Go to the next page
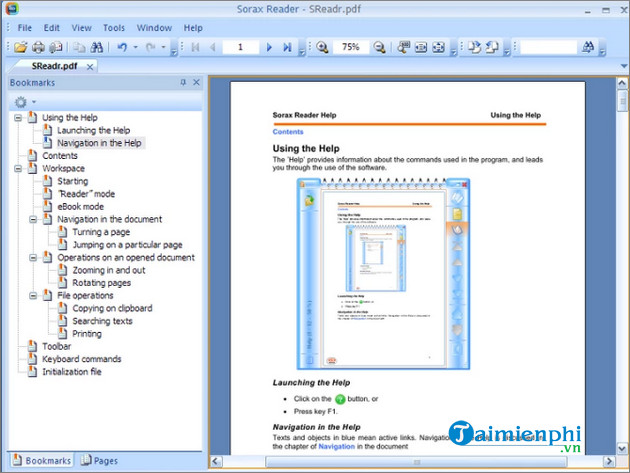This screenshot has width=630, height=473. coord(269,47)
